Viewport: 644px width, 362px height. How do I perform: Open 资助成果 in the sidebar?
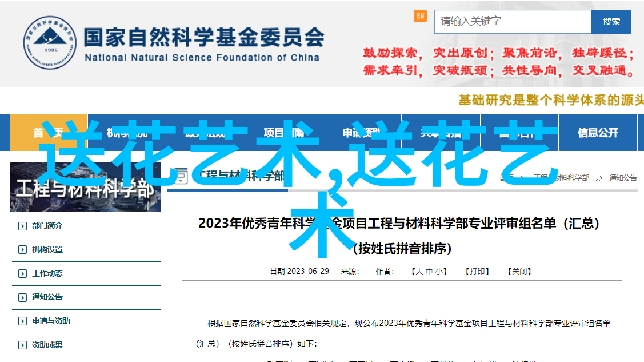click(47, 345)
